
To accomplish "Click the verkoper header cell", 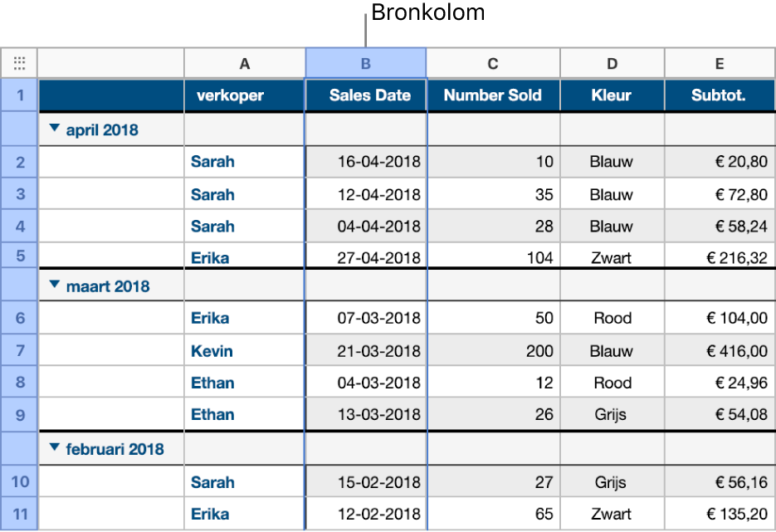I will tap(244, 95).
